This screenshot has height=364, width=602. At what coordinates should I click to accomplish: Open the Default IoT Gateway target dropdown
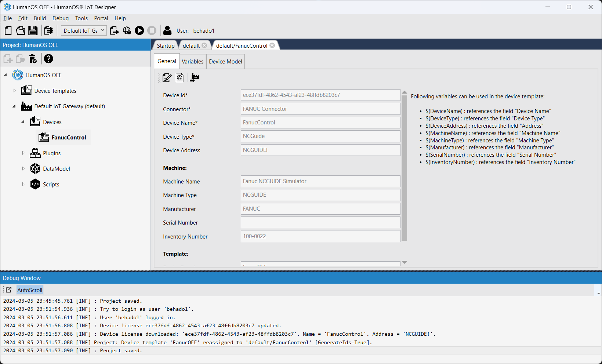point(84,30)
